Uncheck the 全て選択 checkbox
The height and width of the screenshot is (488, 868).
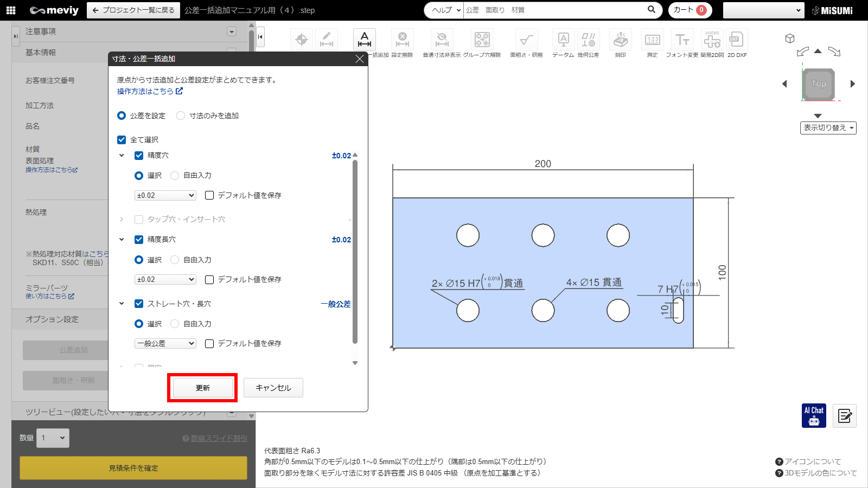[x=122, y=140]
